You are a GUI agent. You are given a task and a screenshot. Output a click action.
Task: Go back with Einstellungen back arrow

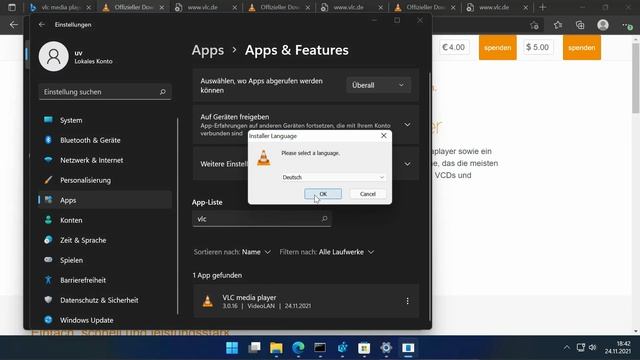[42, 24]
